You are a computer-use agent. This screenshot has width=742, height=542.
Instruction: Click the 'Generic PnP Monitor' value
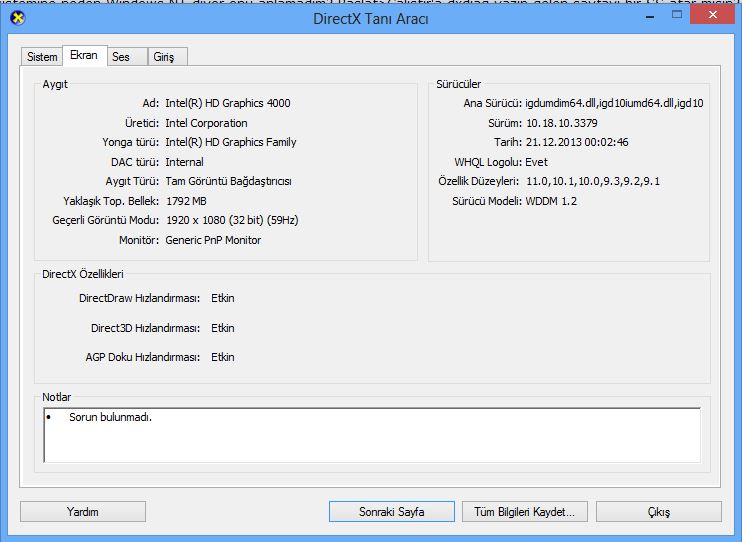(213, 240)
